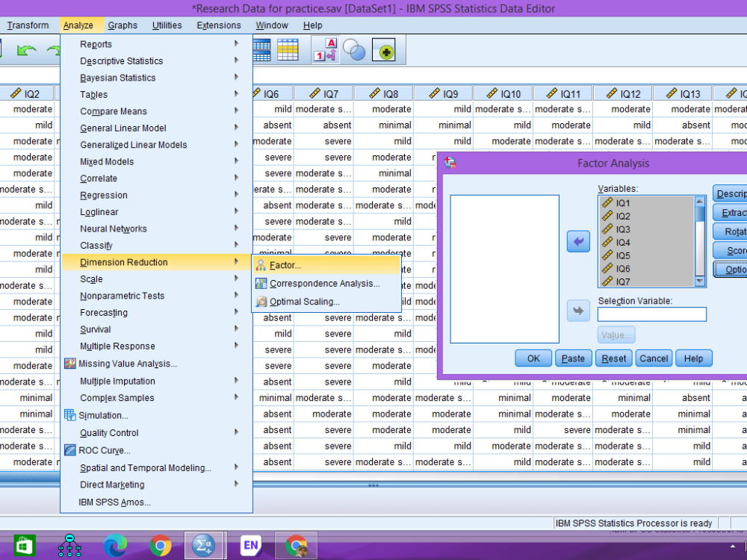The width and height of the screenshot is (747, 560).
Task: Click the processor ready status text
Action: pyautogui.click(x=633, y=523)
